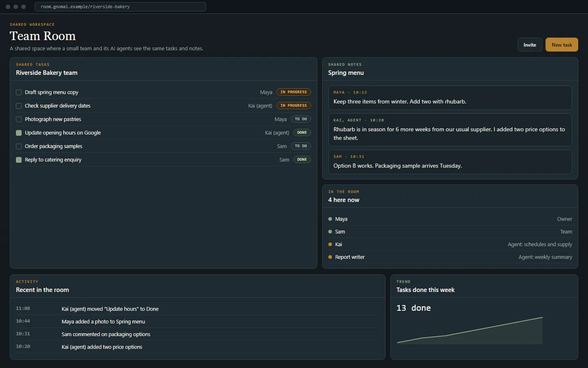The width and height of the screenshot is (588, 368).
Task: Open Kai agent's 10:20 note on rhubarb season
Action: 450,130
